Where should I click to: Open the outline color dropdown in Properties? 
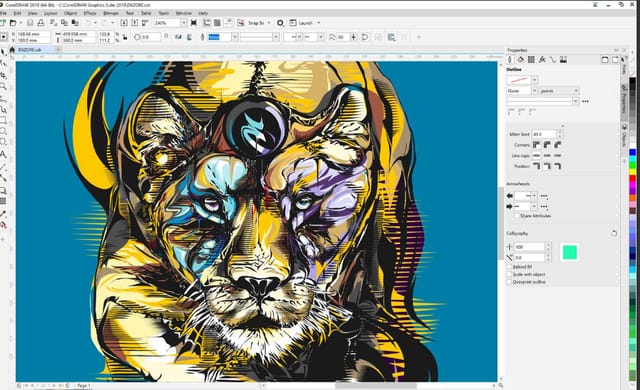click(x=534, y=80)
